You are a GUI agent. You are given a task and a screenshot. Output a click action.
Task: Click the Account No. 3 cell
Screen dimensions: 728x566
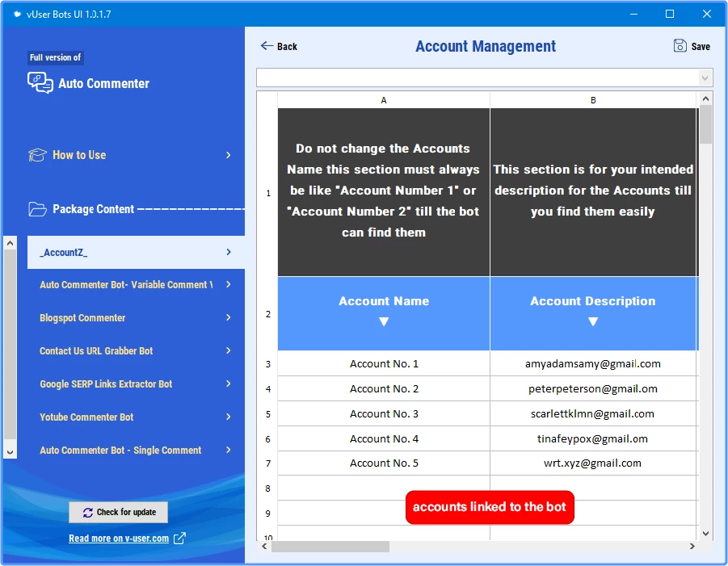pyautogui.click(x=384, y=414)
